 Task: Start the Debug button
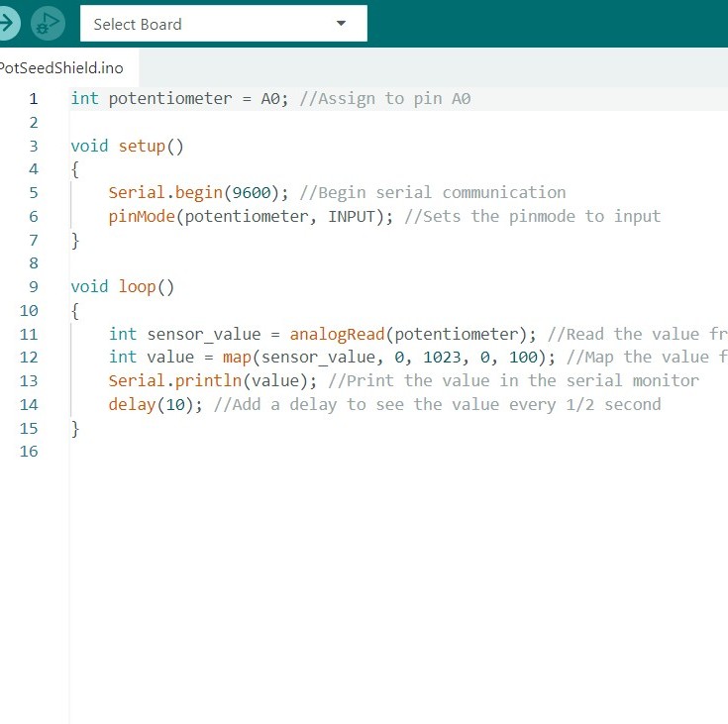[x=48, y=23]
